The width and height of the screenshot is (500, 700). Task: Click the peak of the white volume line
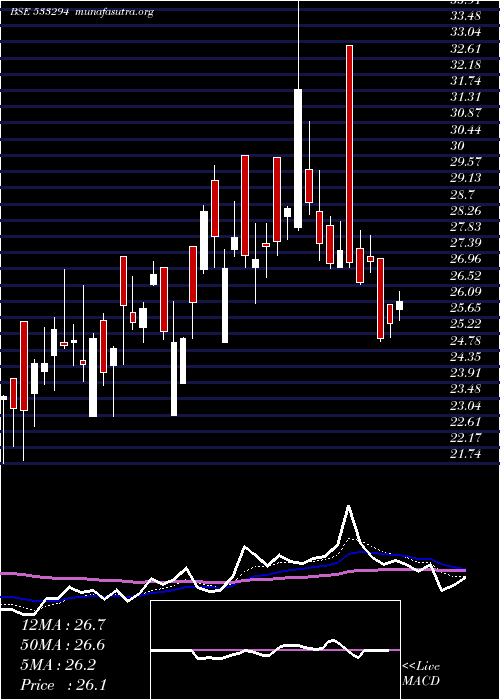tap(348, 507)
